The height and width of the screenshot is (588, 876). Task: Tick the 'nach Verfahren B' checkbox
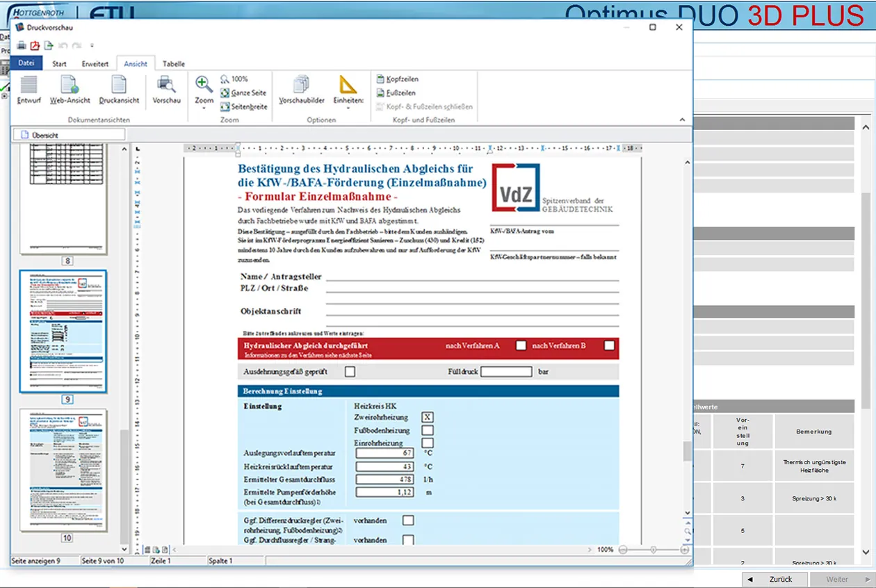click(609, 345)
